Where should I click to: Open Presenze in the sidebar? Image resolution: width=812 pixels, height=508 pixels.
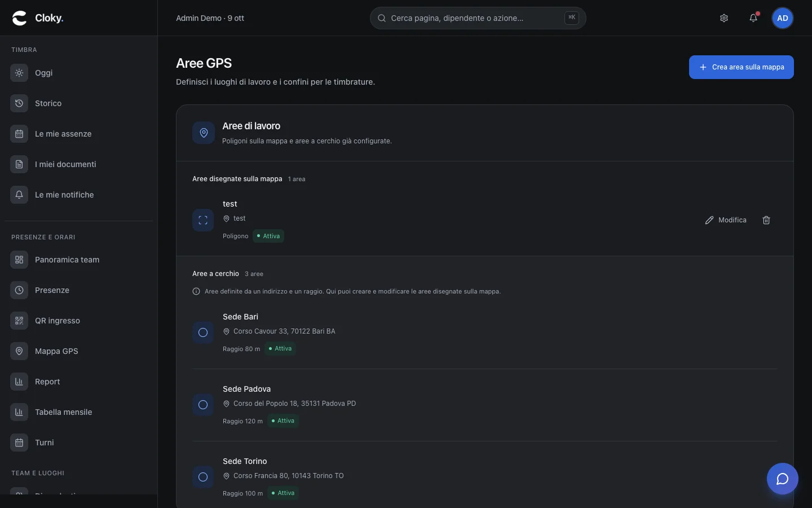coord(78,290)
